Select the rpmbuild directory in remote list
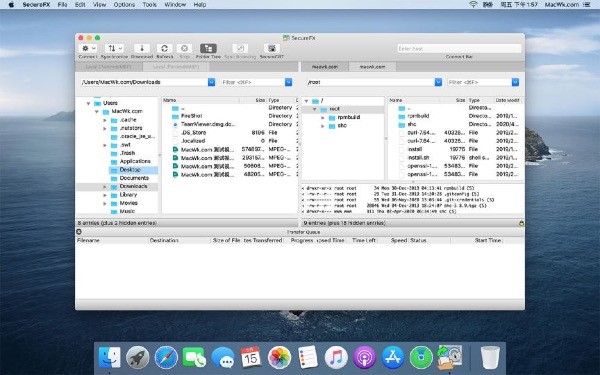The image size is (600, 375). coord(418,116)
